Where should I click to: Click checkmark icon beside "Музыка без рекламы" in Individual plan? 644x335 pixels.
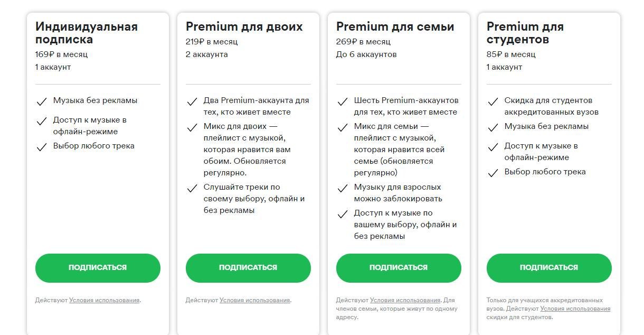point(42,101)
